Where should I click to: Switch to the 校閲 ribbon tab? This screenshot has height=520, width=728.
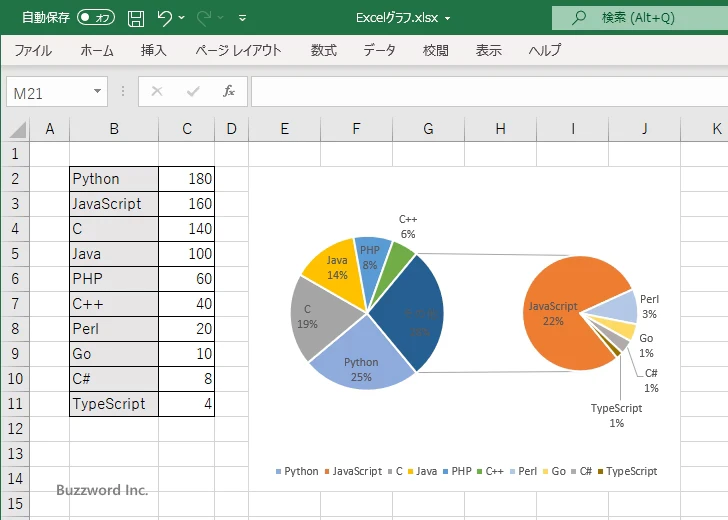(436, 50)
